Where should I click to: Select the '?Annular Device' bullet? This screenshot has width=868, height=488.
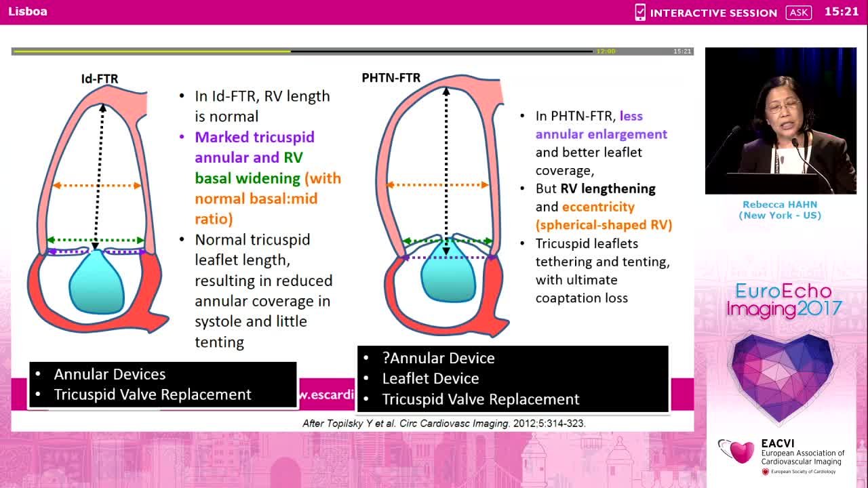(438, 358)
